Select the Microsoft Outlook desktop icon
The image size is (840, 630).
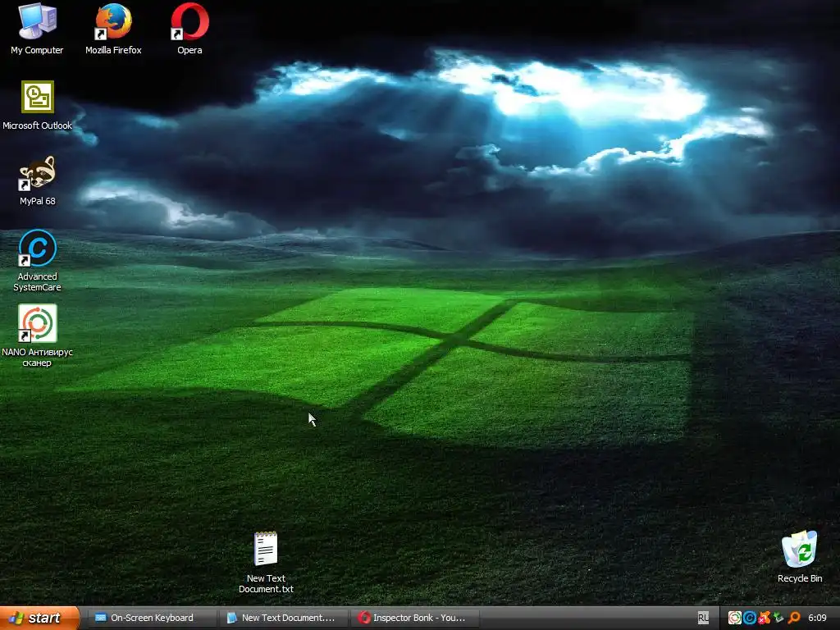pyautogui.click(x=37, y=105)
